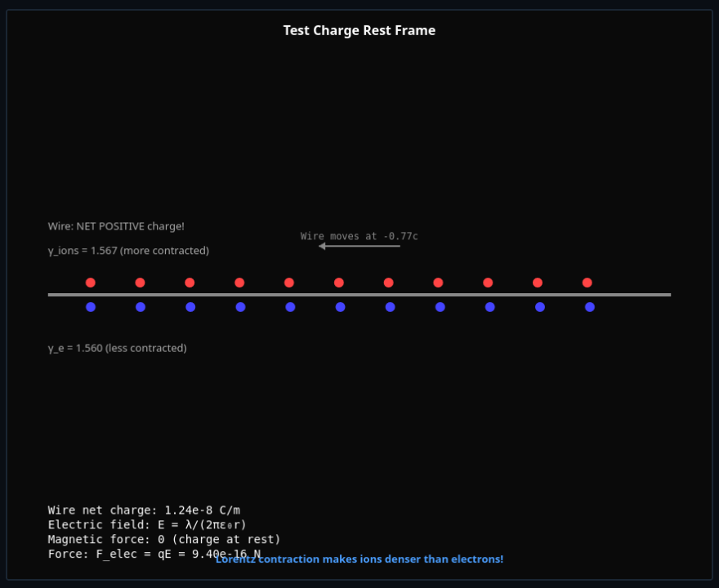The height and width of the screenshot is (588, 719).
Task: Click the leftmost red ion dot
Action: pos(91,283)
